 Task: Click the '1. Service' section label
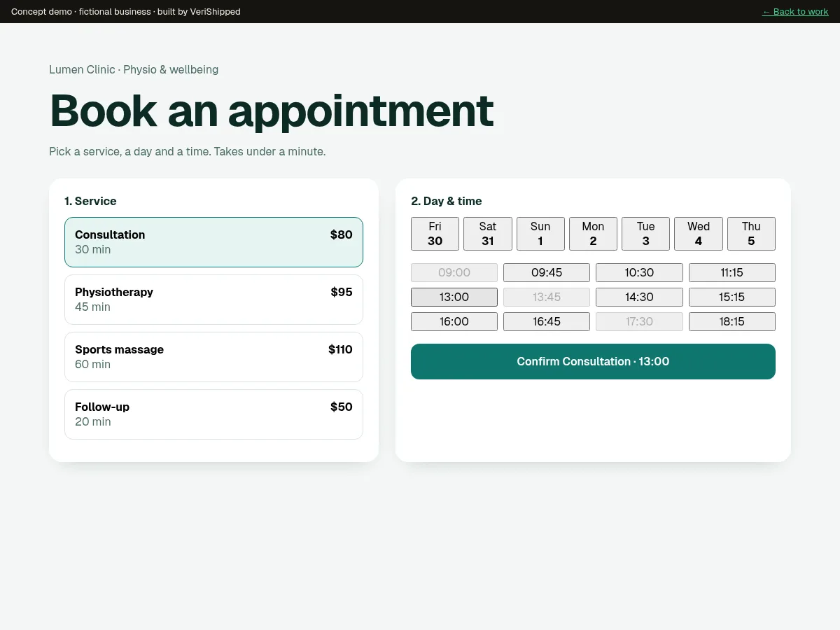[90, 202]
